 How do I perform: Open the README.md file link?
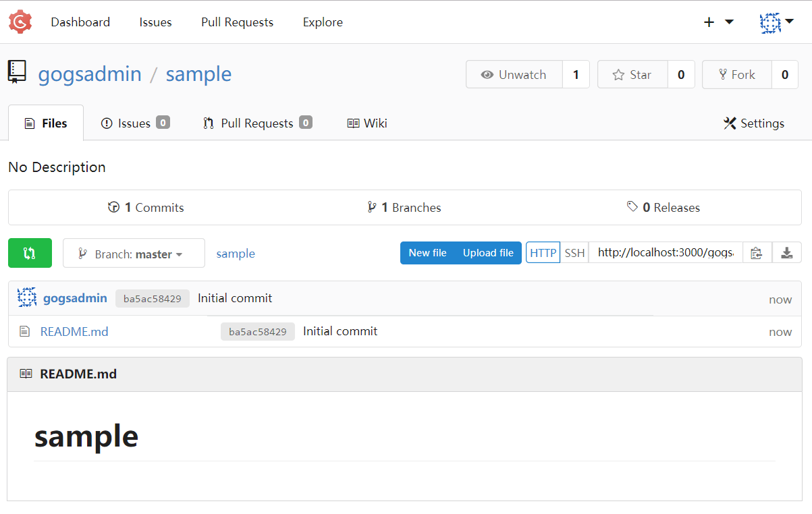click(x=74, y=331)
